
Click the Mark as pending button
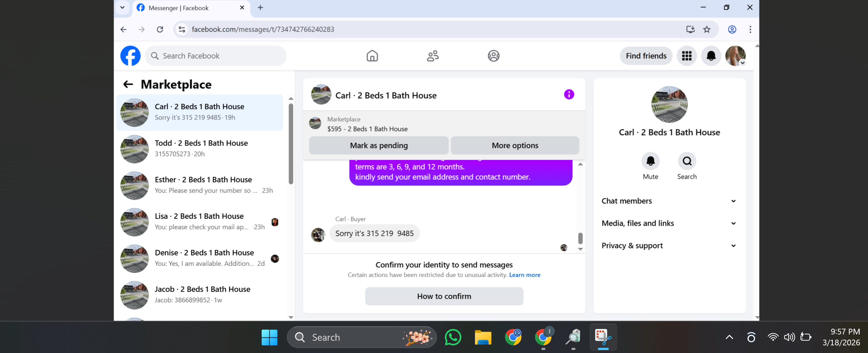[378, 146]
